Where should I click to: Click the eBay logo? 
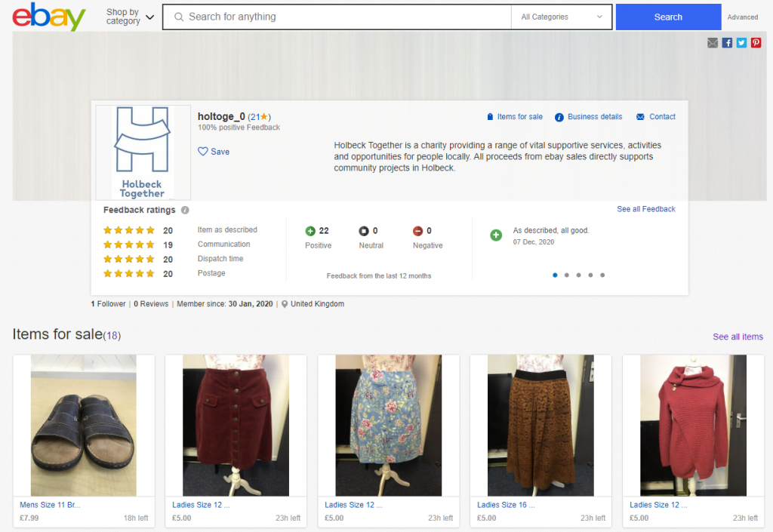point(49,17)
